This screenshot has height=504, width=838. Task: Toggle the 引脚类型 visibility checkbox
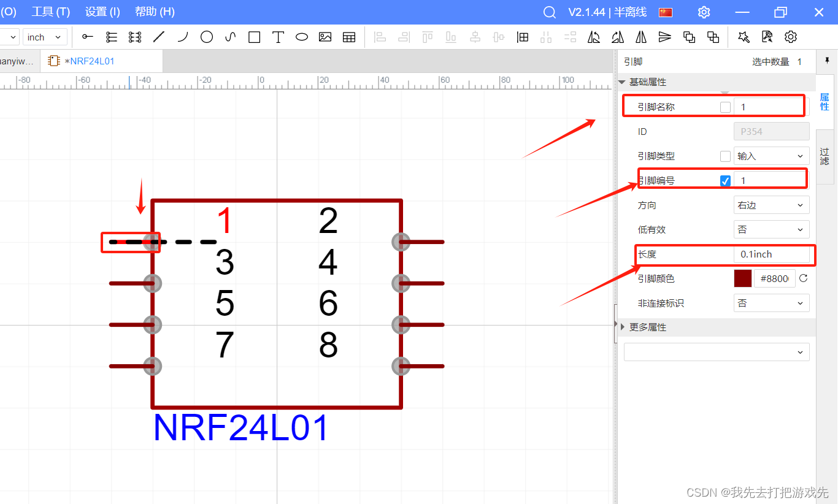click(725, 156)
